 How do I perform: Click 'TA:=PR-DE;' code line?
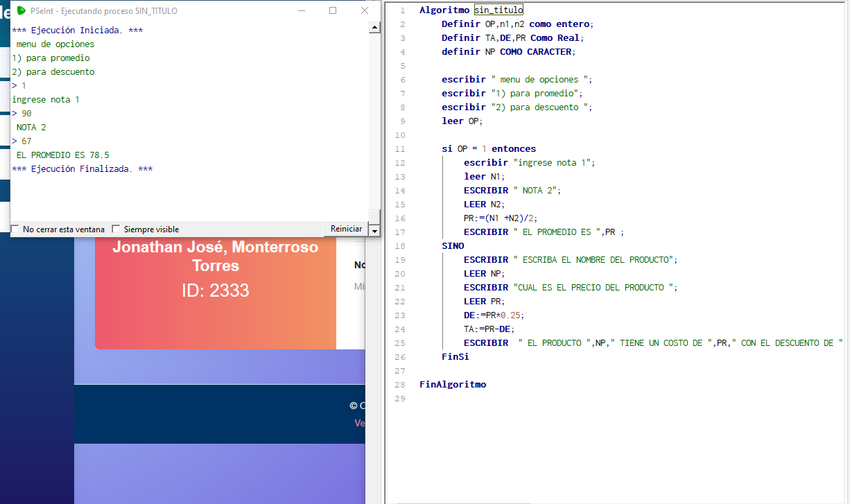pos(489,329)
